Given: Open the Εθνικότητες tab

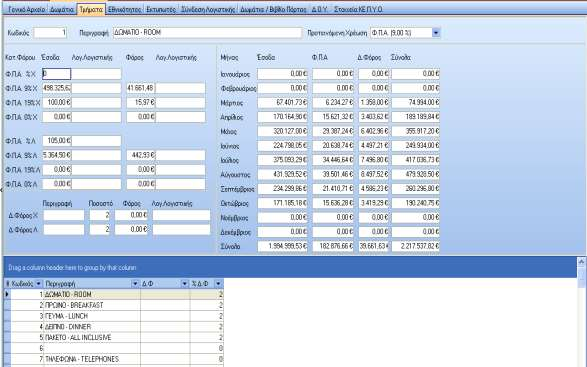Looking at the screenshot, I should (x=124, y=9).
